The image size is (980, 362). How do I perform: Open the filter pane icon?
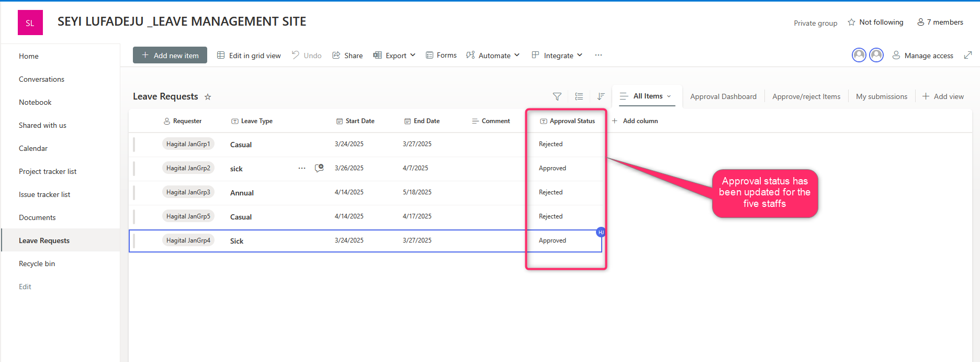point(557,96)
